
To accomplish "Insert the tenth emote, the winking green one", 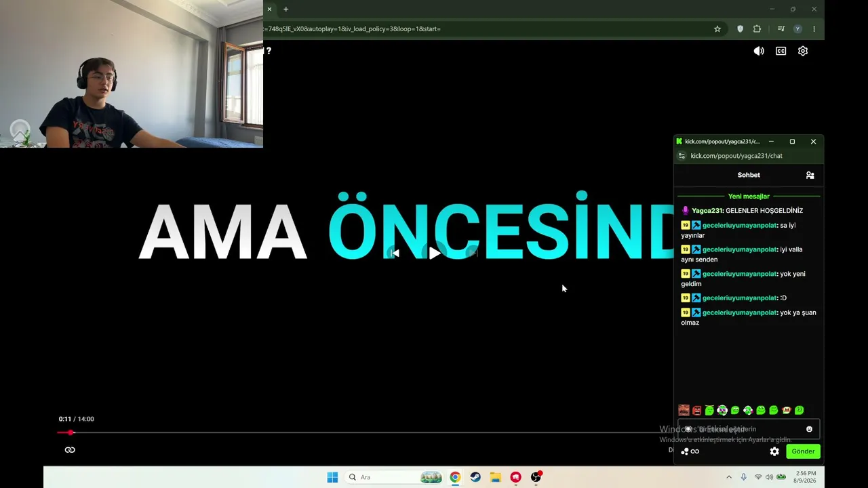I will pyautogui.click(x=800, y=410).
